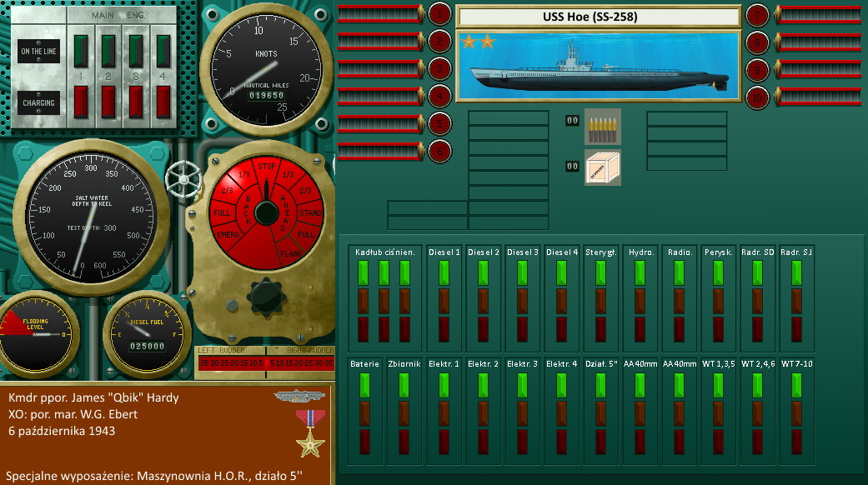Toggle main engine 3 red charging switch
This screenshot has height=485, width=868.
pyautogui.click(x=136, y=102)
